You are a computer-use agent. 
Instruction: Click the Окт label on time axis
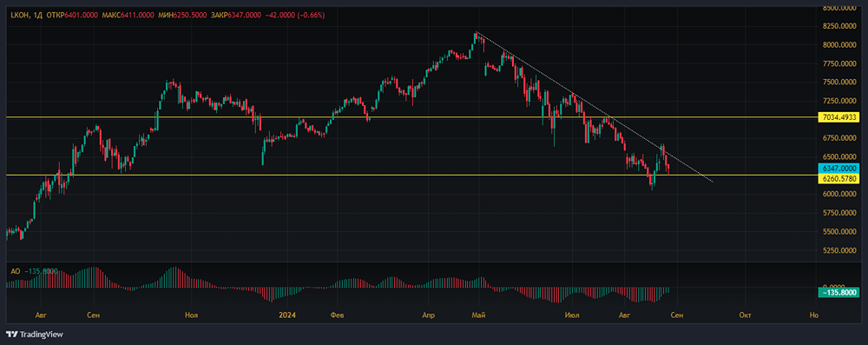tap(745, 315)
